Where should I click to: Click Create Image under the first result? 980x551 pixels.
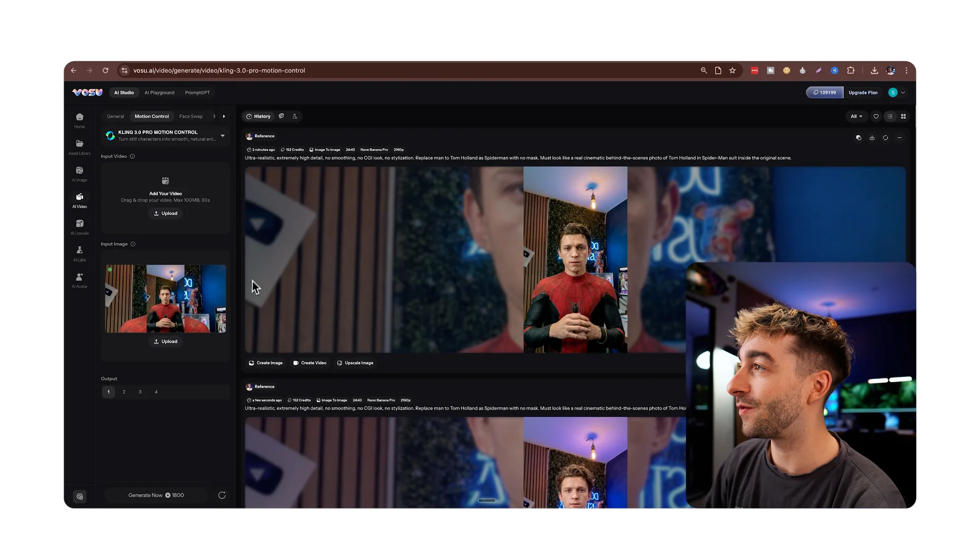click(x=265, y=363)
